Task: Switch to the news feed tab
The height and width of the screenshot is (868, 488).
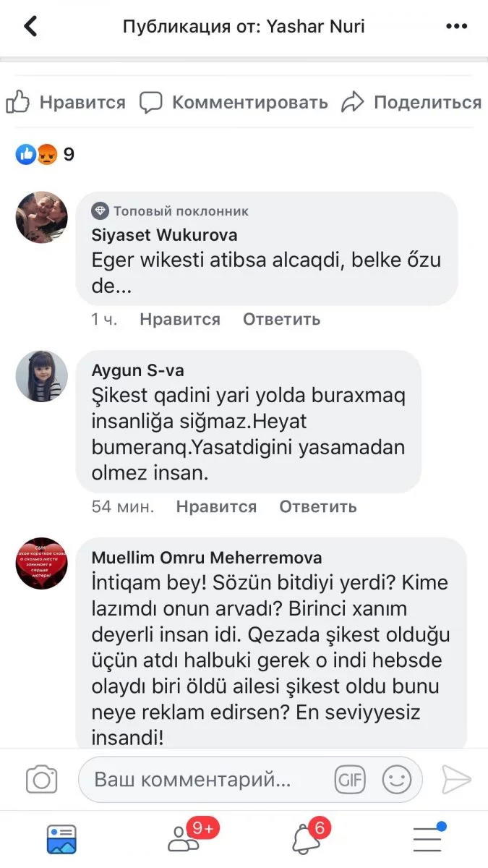Action: click(61, 839)
